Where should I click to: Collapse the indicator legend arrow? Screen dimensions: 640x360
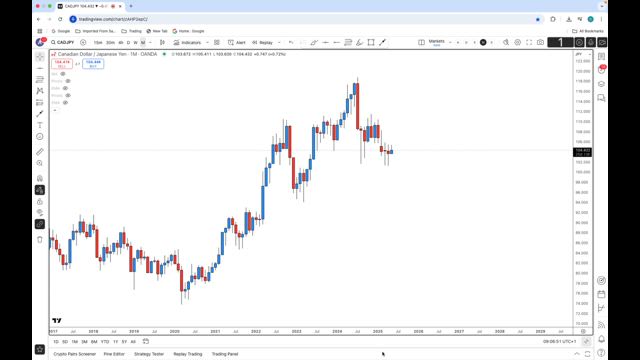55,110
